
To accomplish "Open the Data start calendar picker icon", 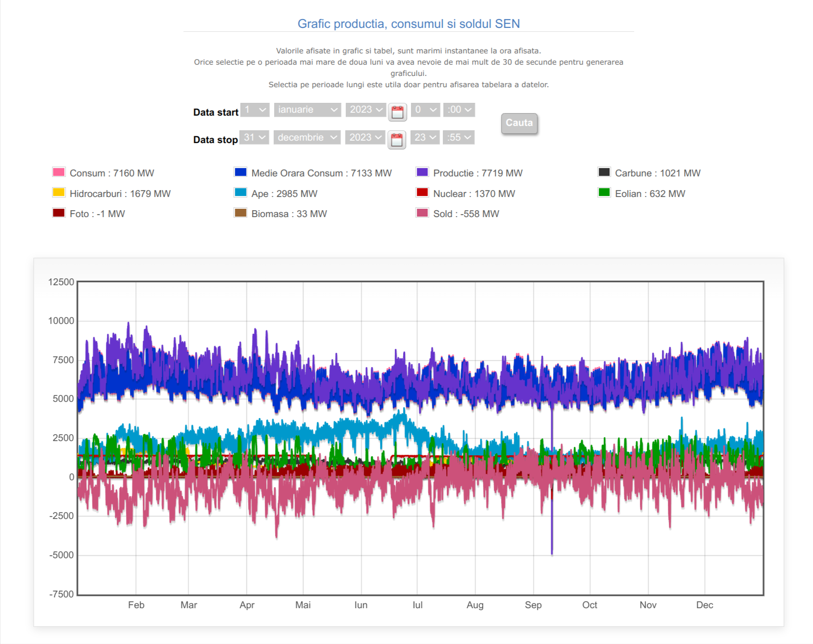I will tap(397, 112).
